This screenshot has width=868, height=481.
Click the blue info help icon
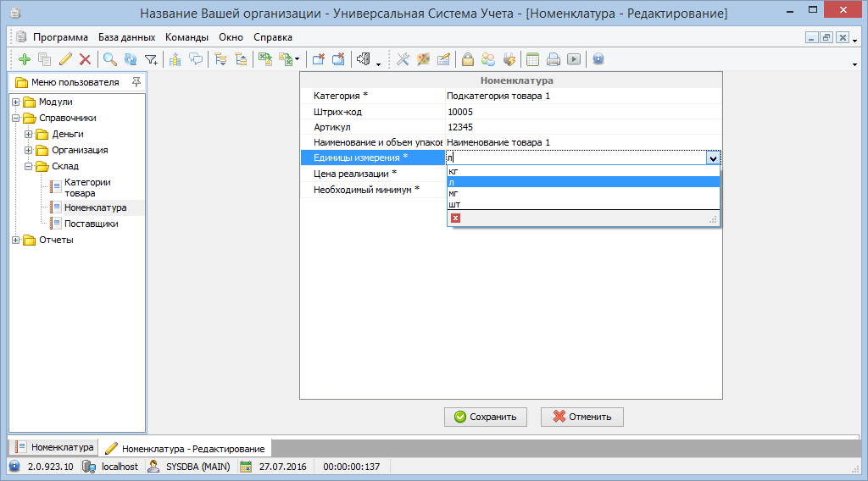click(x=598, y=59)
